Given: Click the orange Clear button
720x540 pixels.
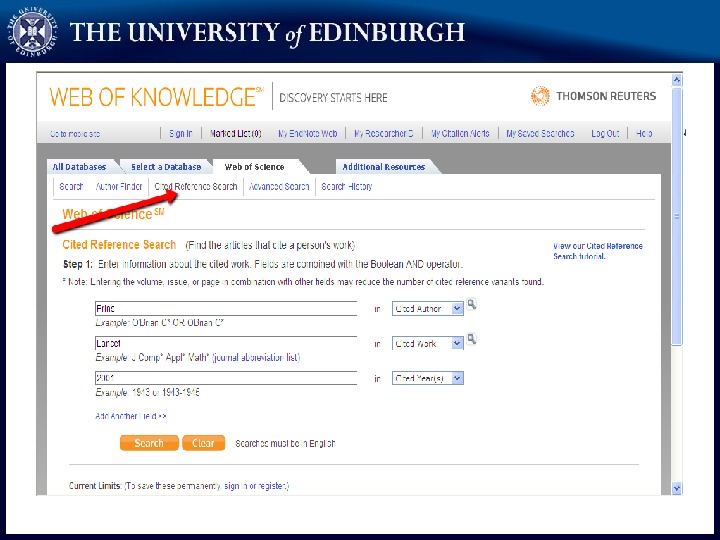Looking at the screenshot, I should click(203, 443).
